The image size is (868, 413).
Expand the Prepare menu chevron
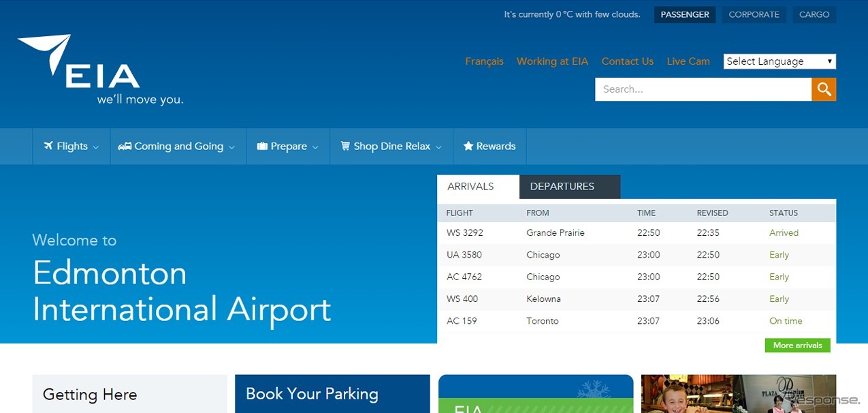[315, 147]
